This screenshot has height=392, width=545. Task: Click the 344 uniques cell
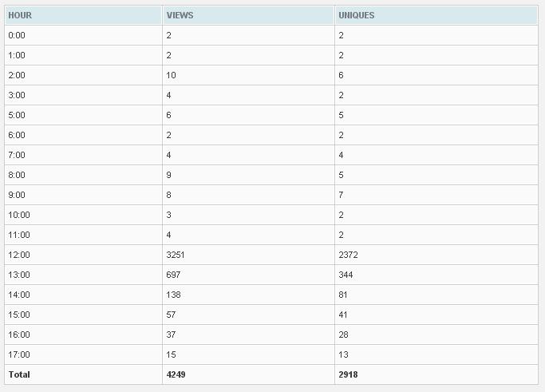[x=346, y=275]
